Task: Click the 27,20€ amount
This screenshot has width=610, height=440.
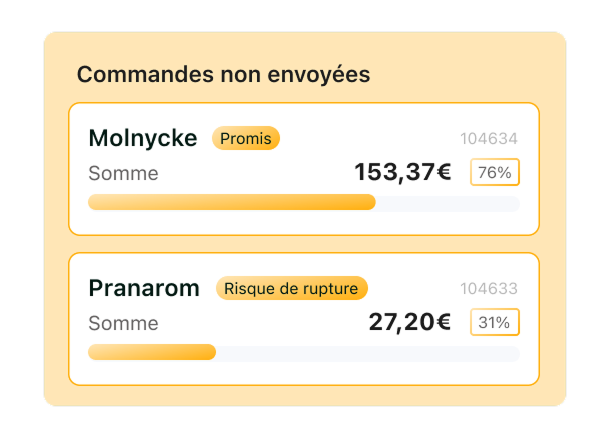Action: pyautogui.click(x=410, y=322)
